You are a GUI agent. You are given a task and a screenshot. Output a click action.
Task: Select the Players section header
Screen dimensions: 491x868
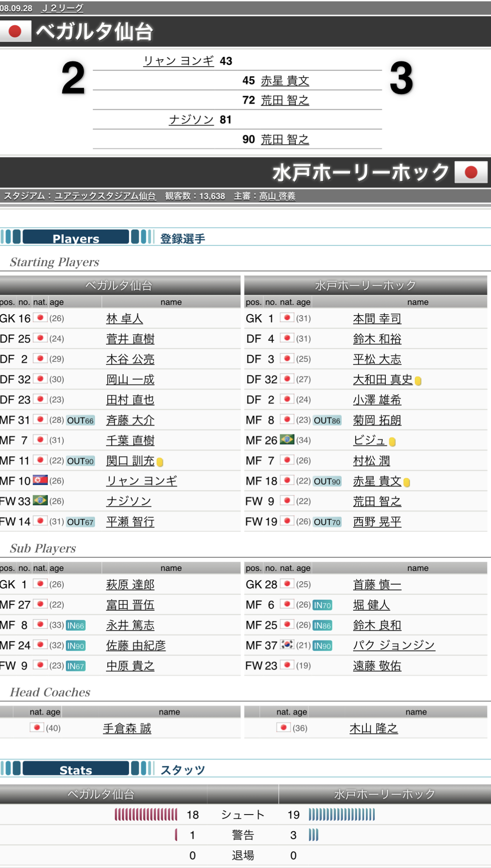tap(76, 238)
